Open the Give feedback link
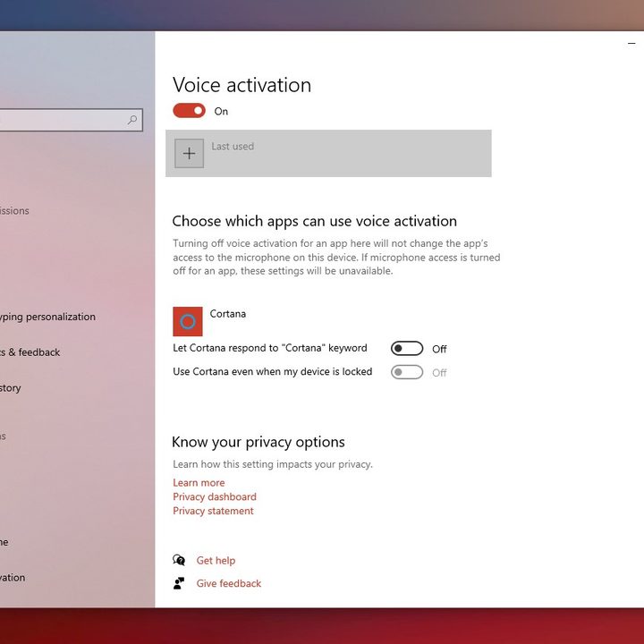 (x=229, y=583)
